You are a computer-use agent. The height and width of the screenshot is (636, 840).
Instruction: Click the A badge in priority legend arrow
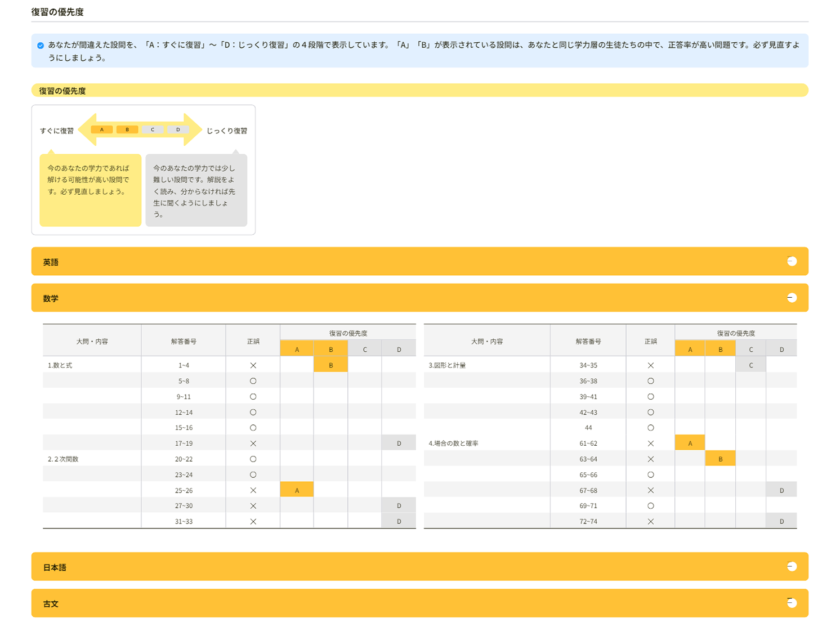(x=102, y=129)
